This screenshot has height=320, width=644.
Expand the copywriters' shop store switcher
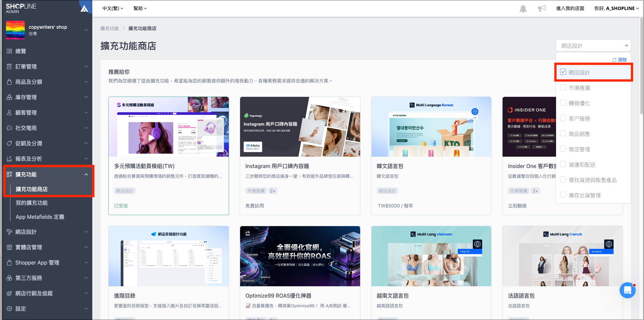(x=86, y=30)
